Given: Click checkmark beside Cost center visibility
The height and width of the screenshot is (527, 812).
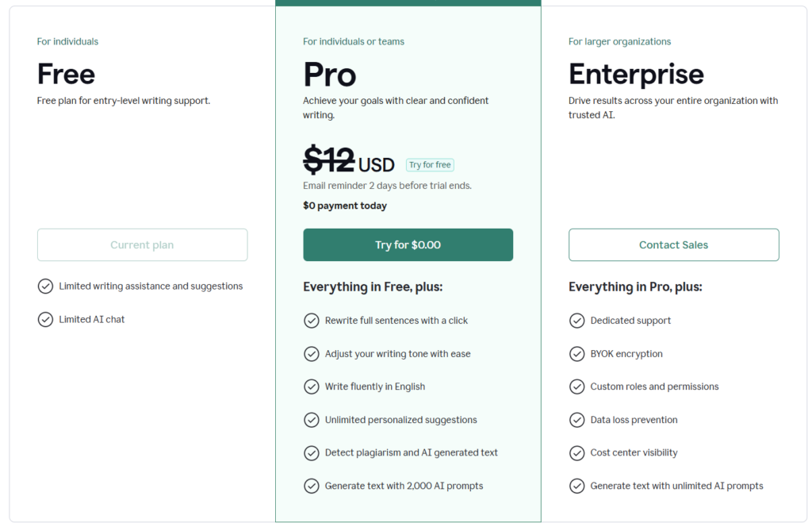Looking at the screenshot, I should tap(577, 453).
